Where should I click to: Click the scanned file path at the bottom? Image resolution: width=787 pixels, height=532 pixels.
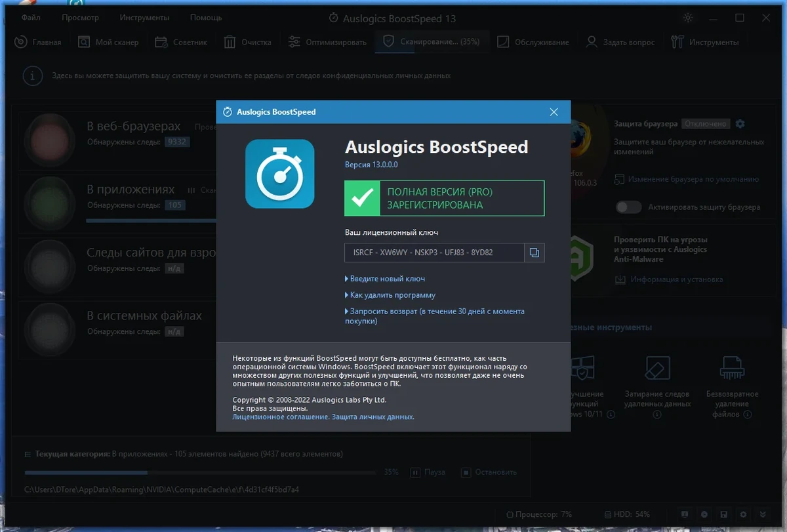(161, 489)
